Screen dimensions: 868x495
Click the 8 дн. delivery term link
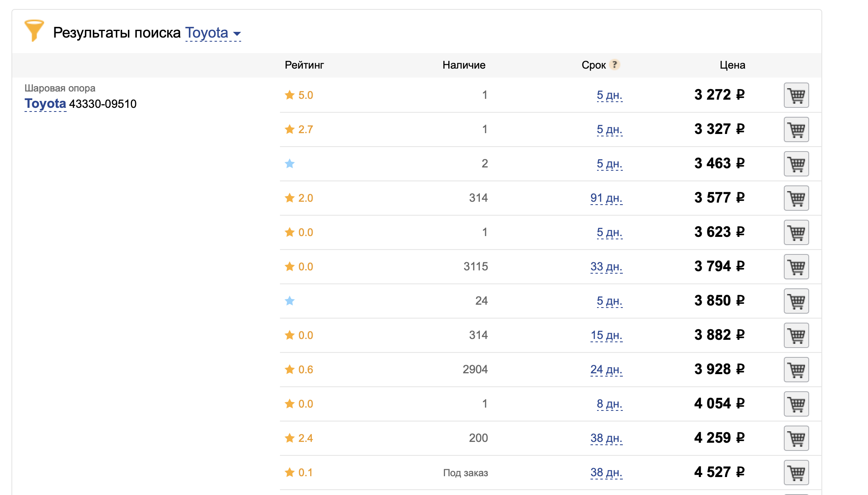pyautogui.click(x=609, y=404)
